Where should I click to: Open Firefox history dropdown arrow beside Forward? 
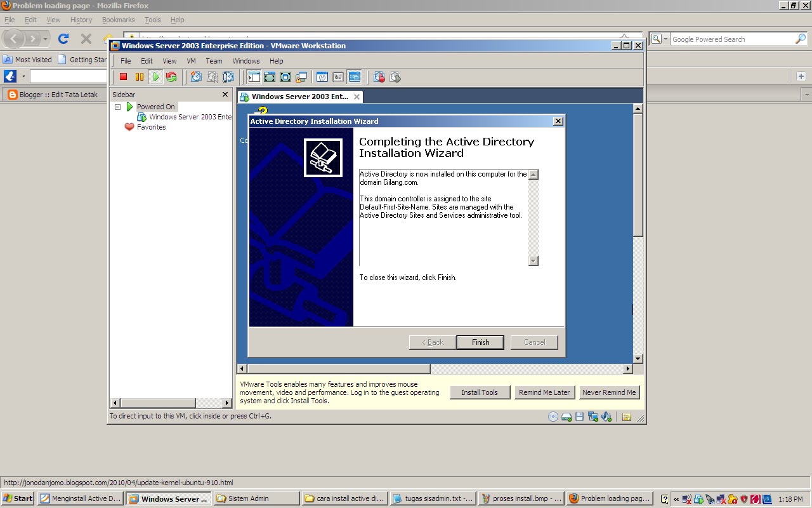(45, 39)
